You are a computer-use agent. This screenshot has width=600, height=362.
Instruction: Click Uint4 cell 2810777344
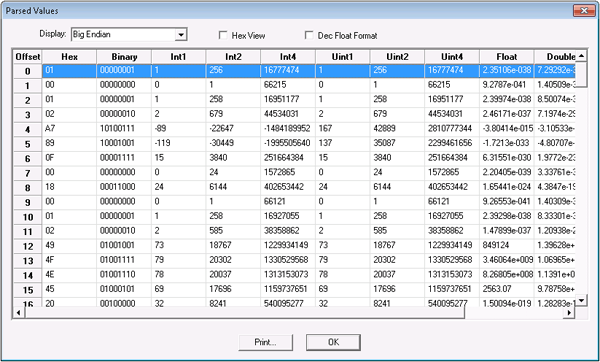(x=452, y=129)
